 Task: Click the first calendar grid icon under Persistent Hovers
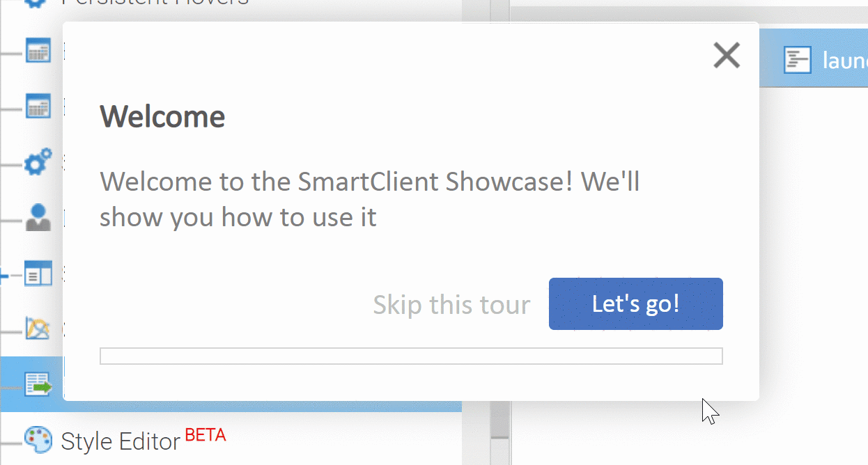(x=38, y=51)
